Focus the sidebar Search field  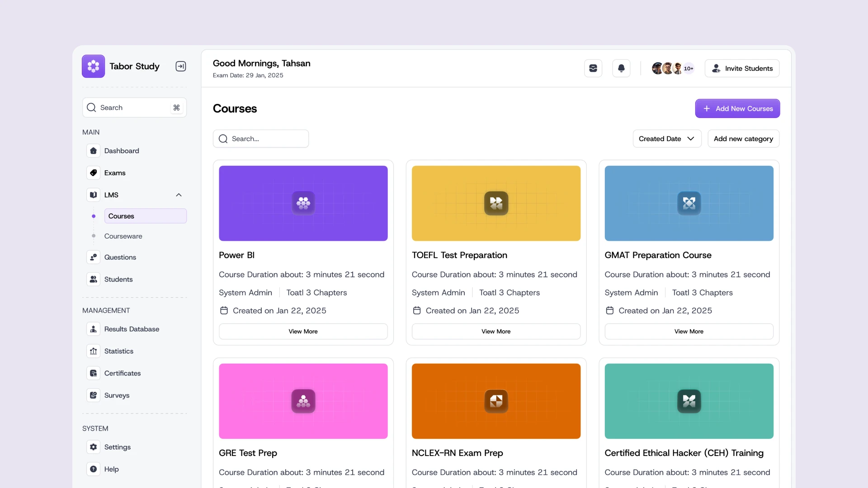pos(134,108)
